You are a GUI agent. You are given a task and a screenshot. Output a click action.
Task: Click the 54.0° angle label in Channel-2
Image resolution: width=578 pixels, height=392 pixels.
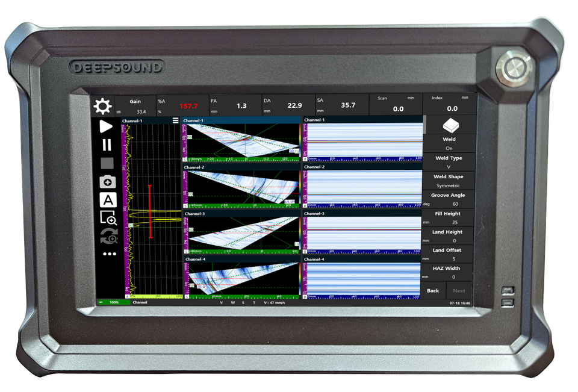290,202
